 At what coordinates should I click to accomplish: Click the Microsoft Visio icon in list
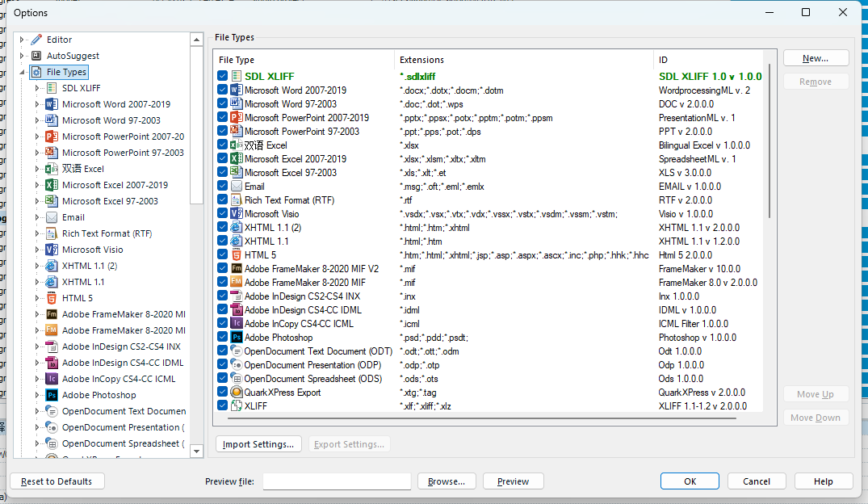[237, 214]
